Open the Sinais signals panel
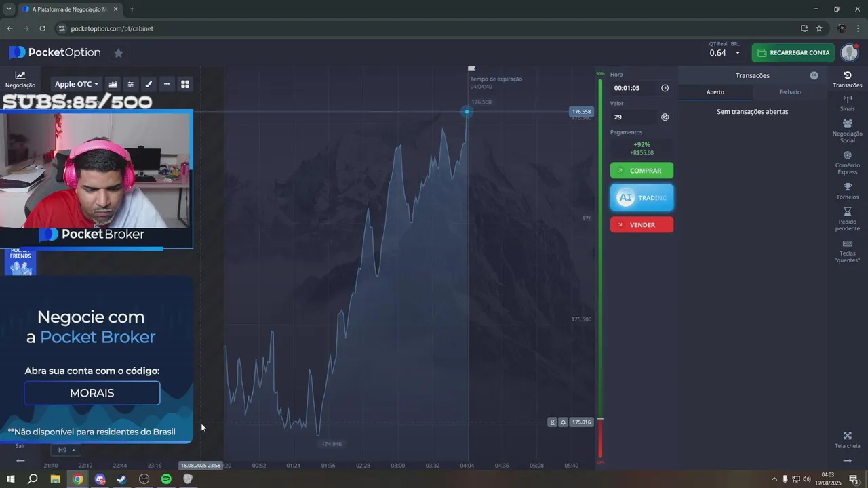 coord(848,103)
